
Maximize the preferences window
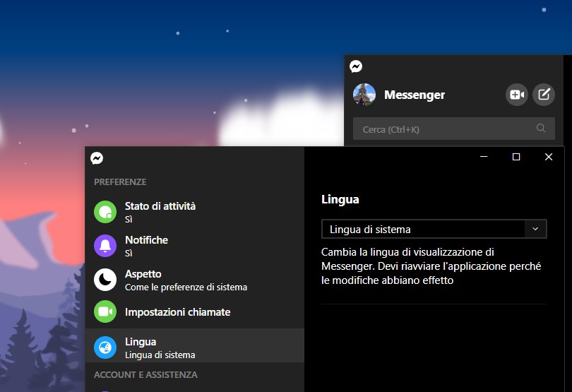pyautogui.click(x=516, y=157)
